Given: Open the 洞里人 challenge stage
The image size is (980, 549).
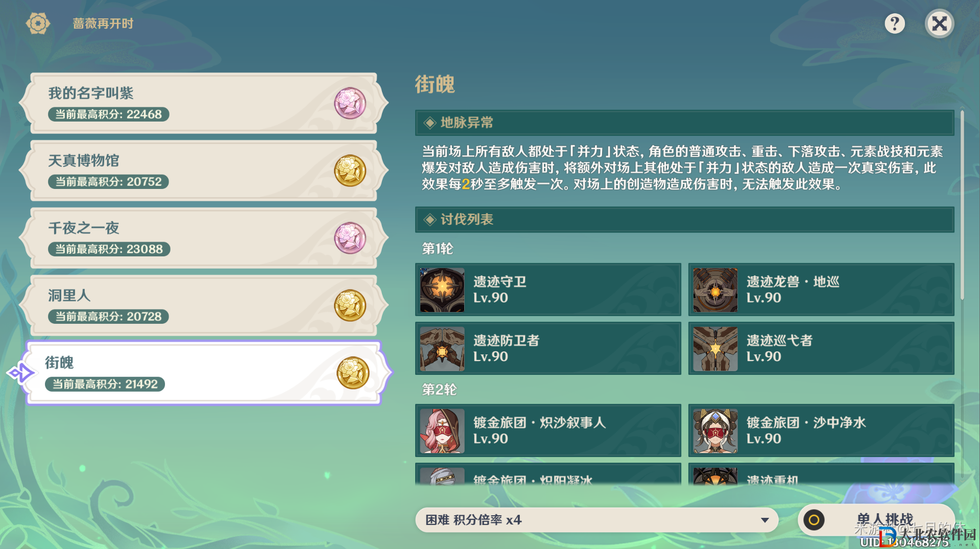Looking at the screenshot, I should pos(204,305).
